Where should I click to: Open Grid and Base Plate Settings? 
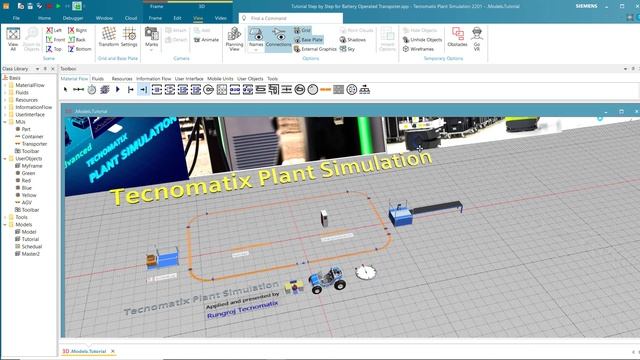[x=129, y=37]
